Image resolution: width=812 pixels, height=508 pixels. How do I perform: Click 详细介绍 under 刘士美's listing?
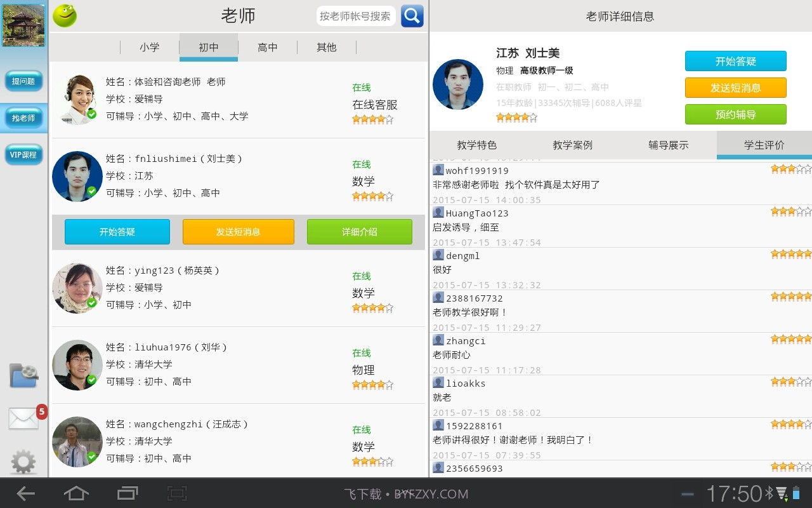coord(359,232)
